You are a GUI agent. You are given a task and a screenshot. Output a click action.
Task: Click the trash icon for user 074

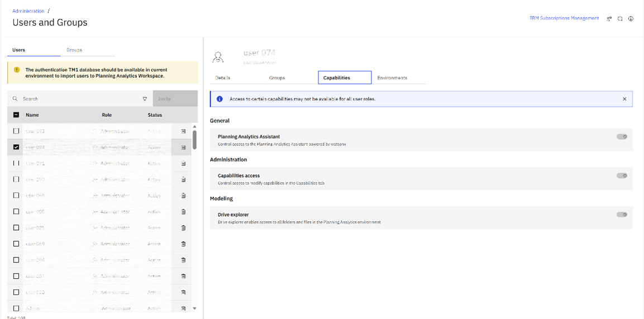[x=183, y=147]
